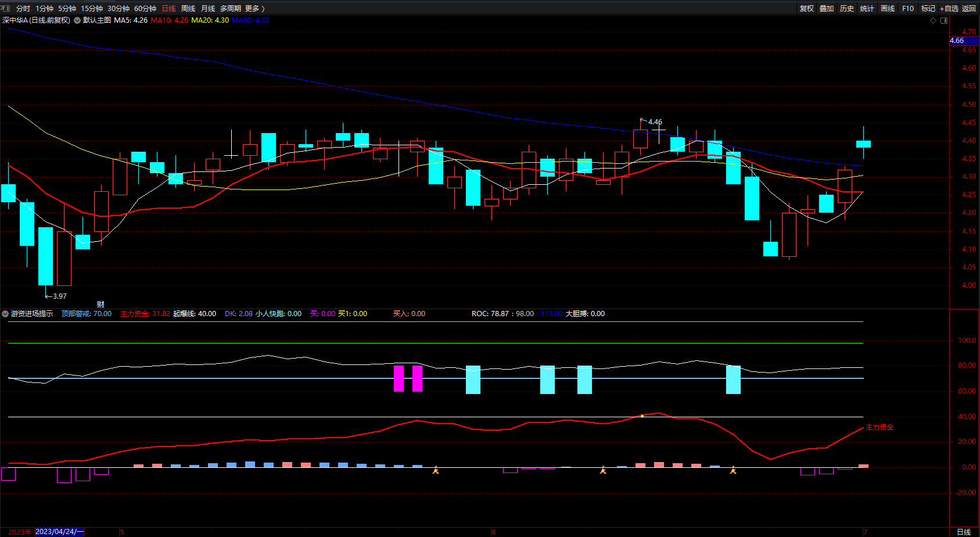Screen dimensions: 980x537
Task: Switch to 60分钟 period
Action: point(145,8)
